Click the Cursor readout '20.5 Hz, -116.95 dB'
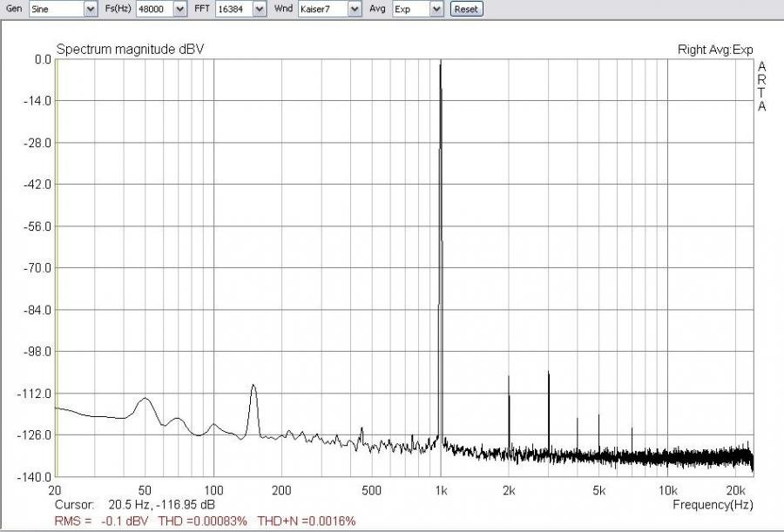This screenshot has height=532, width=784. pyautogui.click(x=161, y=504)
